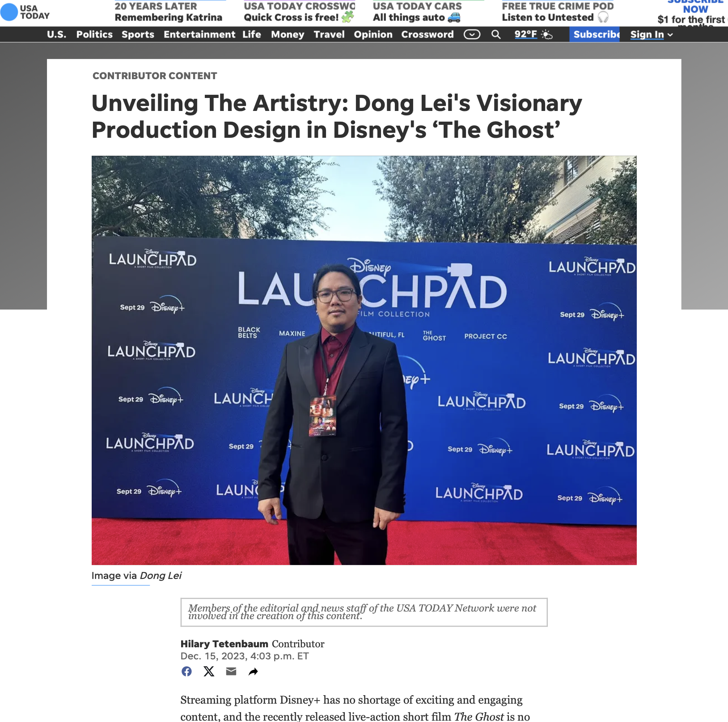Click the puzzle piece icon
728x722 pixels.
(x=347, y=17)
